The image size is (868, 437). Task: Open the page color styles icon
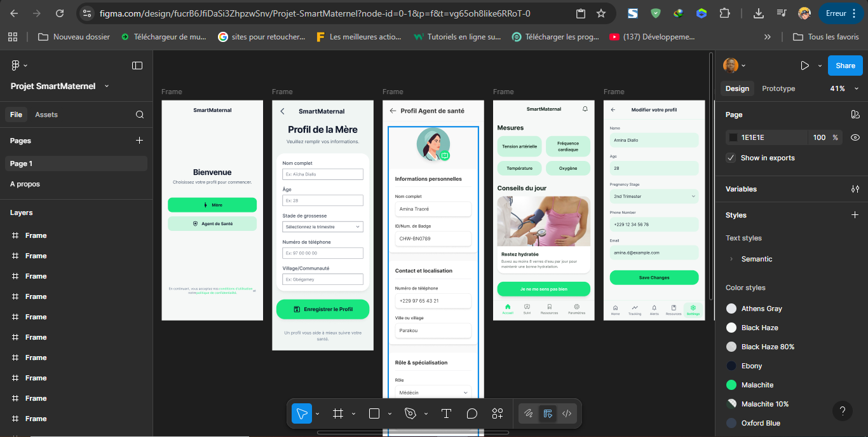(x=855, y=114)
